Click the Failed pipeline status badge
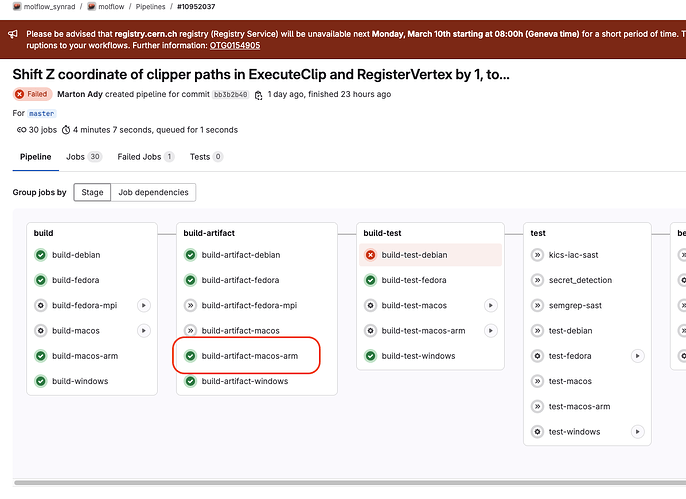This screenshot has height=499, width=686. (x=32, y=94)
